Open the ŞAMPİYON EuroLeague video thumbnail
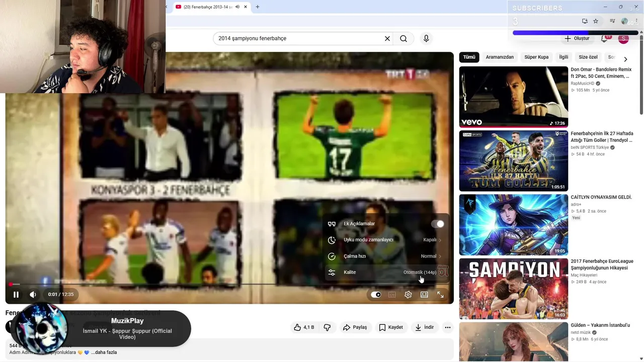 (x=513, y=289)
